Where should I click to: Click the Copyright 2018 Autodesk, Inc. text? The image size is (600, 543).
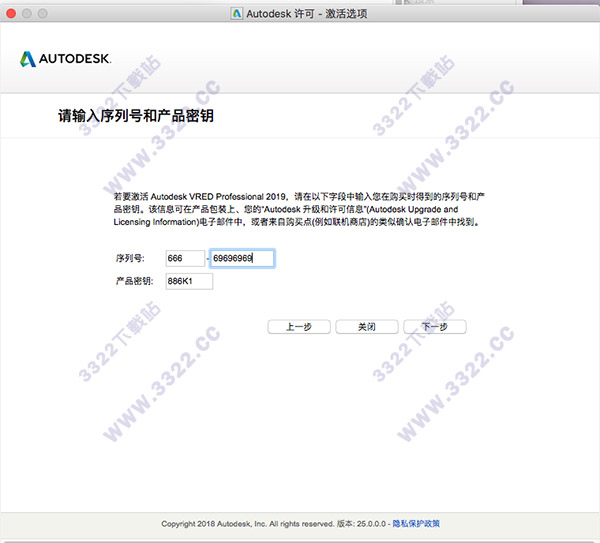click(214, 523)
